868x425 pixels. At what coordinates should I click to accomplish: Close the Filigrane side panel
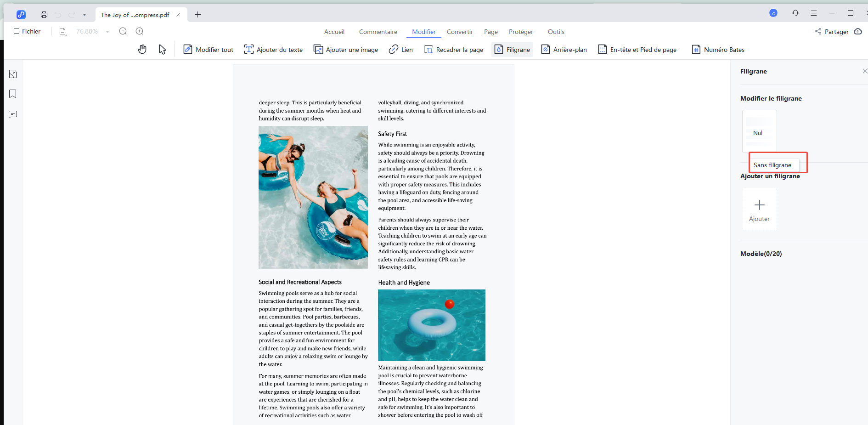[865, 71]
